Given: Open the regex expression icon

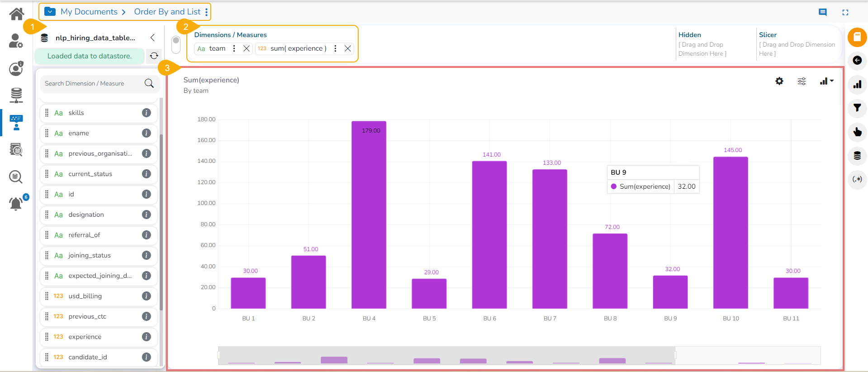Looking at the screenshot, I should (x=857, y=179).
